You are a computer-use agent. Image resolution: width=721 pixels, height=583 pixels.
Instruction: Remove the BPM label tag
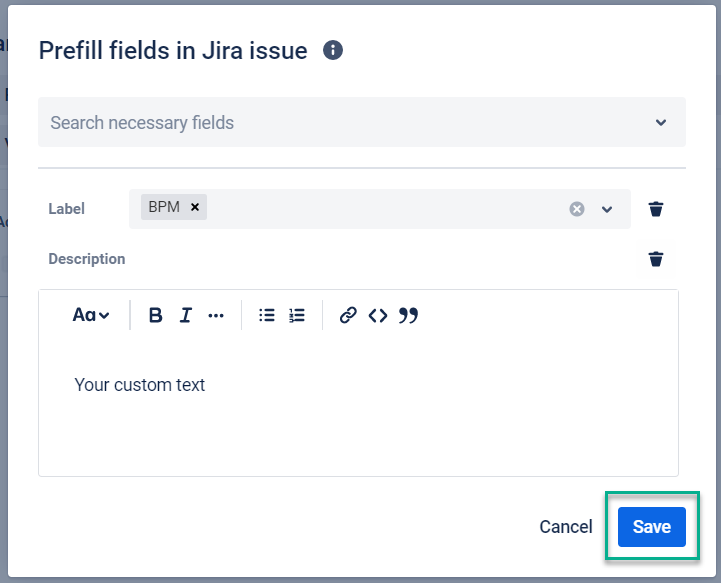pos(196,208)
